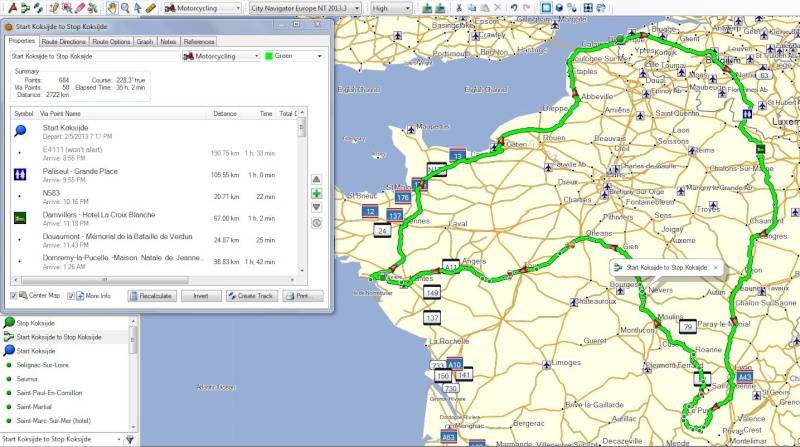Click the via point list vertical scrollbar
Image resolution: width=800 pixels, height=447 pixels.
[302, 191]
